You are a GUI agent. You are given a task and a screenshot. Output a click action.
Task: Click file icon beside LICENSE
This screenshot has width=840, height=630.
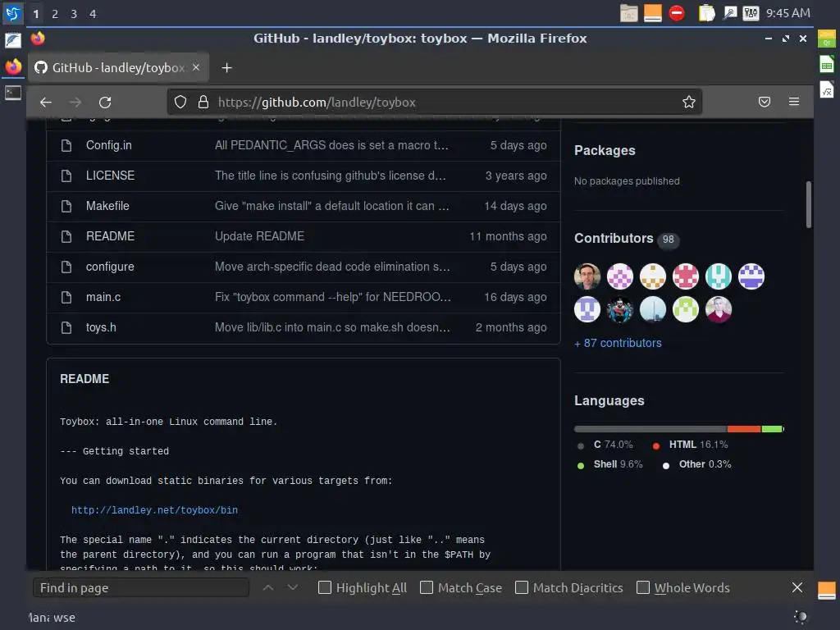click(x=66, y=176)
